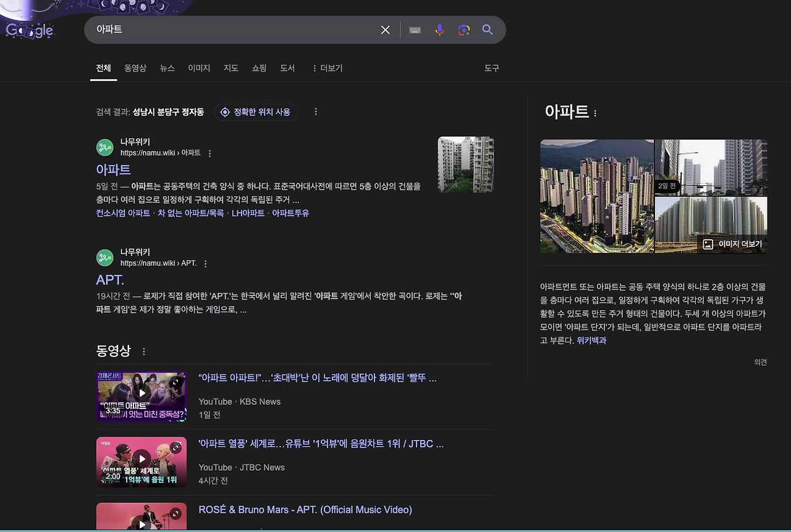Screen dimensions: 791x532
Task: Click the https://namu.wiki › APT. URL text
Action: point(158,263)
